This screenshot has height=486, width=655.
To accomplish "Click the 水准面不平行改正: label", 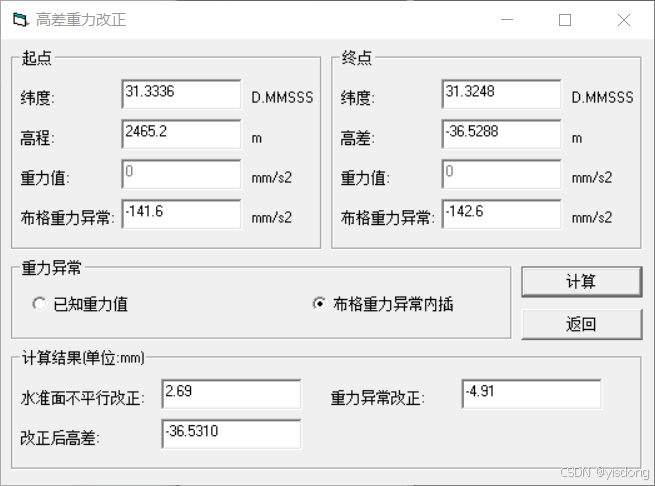I will pos(83,398).
